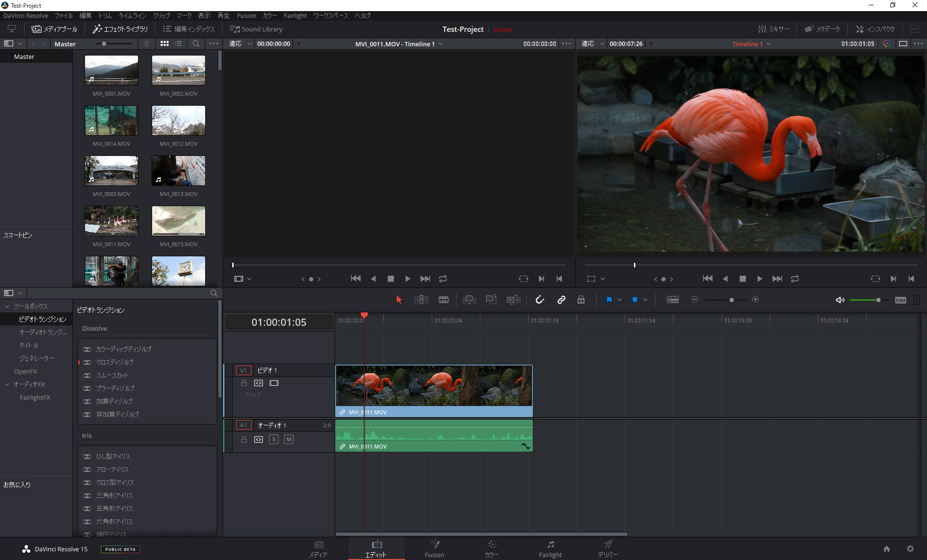Image resolution: width=927 pixels, height=560 pixels.
Task: Open flag color dropdown arrow
Action: click(x=619, y=300)
